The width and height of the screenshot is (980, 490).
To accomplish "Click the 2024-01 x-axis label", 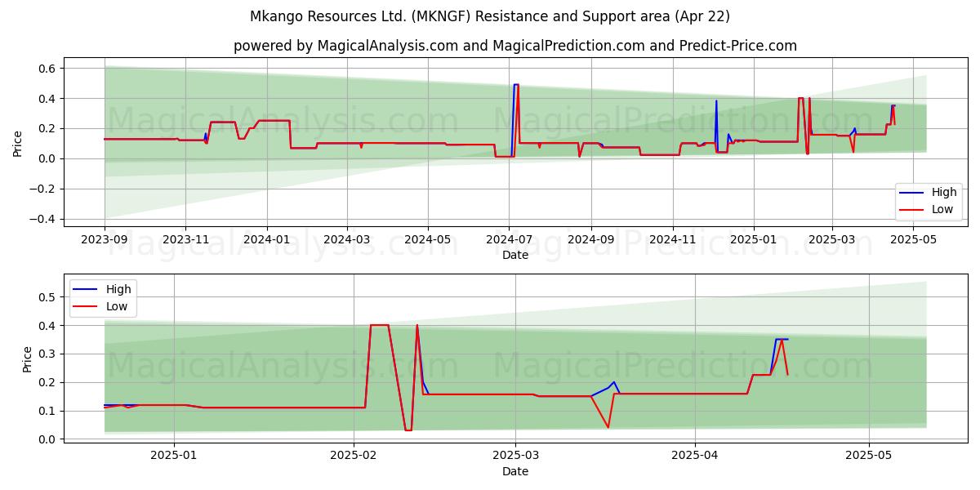I will pyautogui.click(x=266, y=240).
